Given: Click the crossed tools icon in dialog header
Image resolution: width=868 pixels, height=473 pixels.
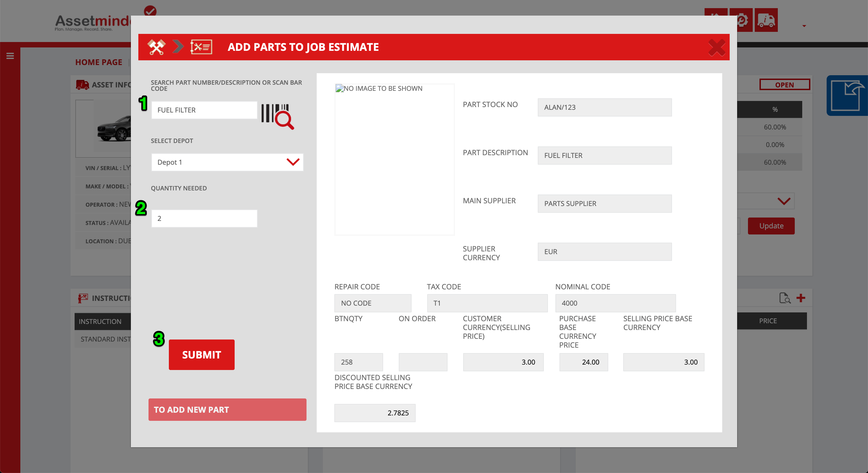Looking at the screenshot, I should click(x=156, y=47).
